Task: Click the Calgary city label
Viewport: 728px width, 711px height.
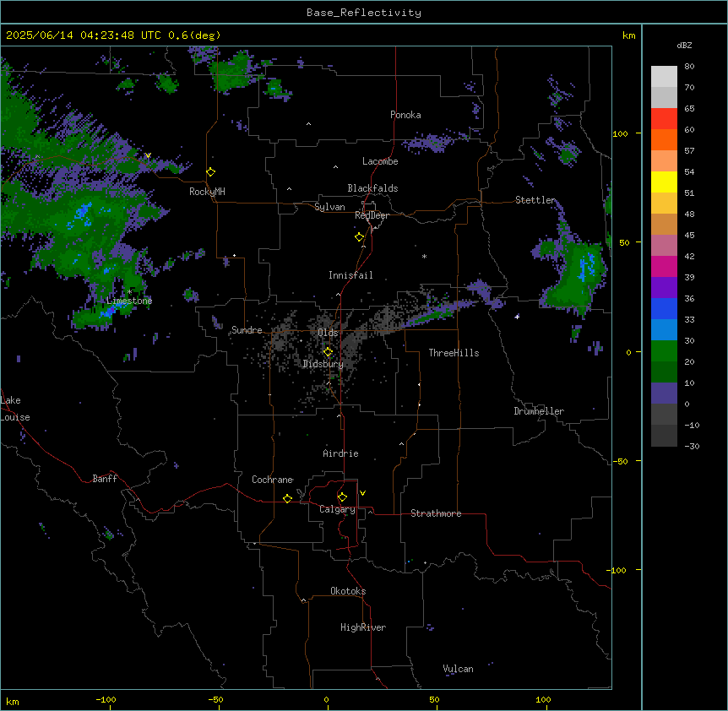Action: coord(337,509)
